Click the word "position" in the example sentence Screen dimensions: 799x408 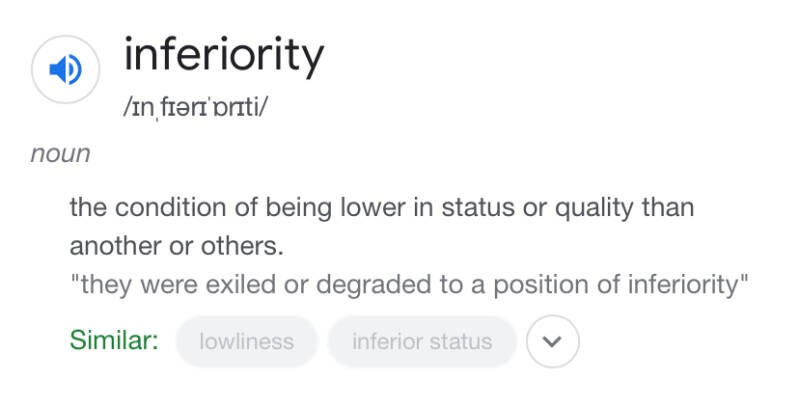pos(526,284)
